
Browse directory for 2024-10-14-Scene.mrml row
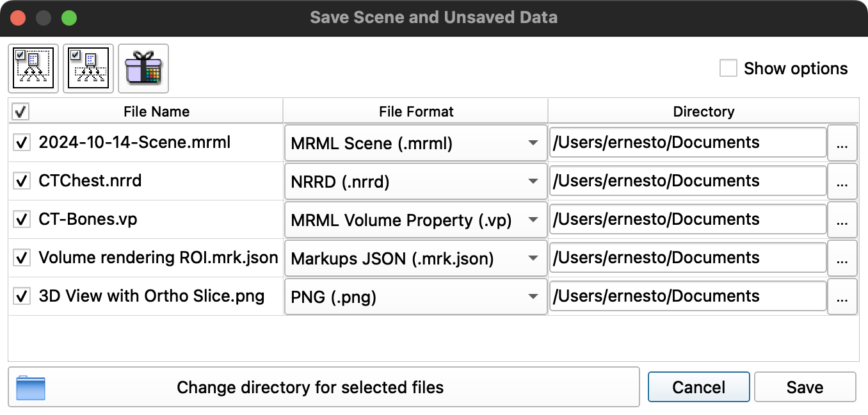842,143
